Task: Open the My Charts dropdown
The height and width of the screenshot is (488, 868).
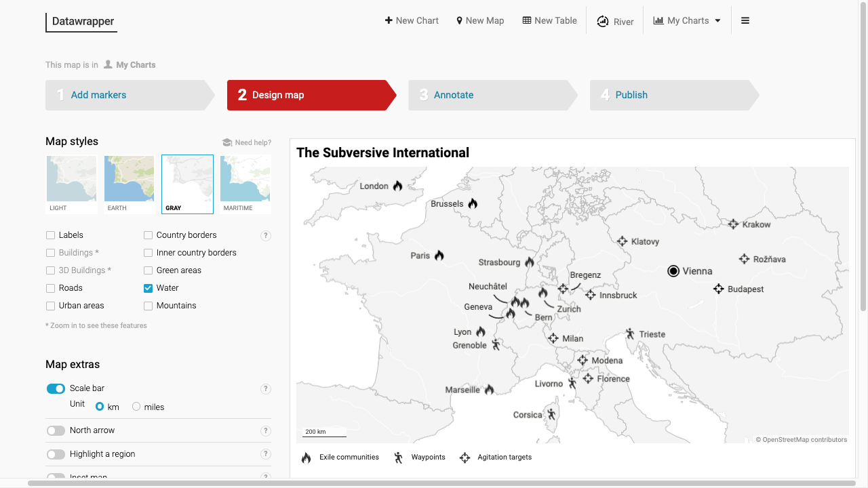Action: (687, 21)
